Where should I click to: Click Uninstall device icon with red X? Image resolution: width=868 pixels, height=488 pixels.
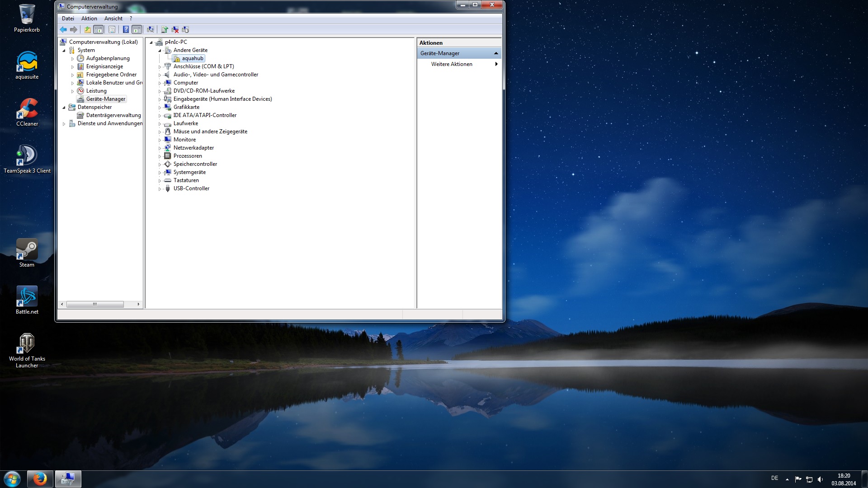click(x=175, y=30)
